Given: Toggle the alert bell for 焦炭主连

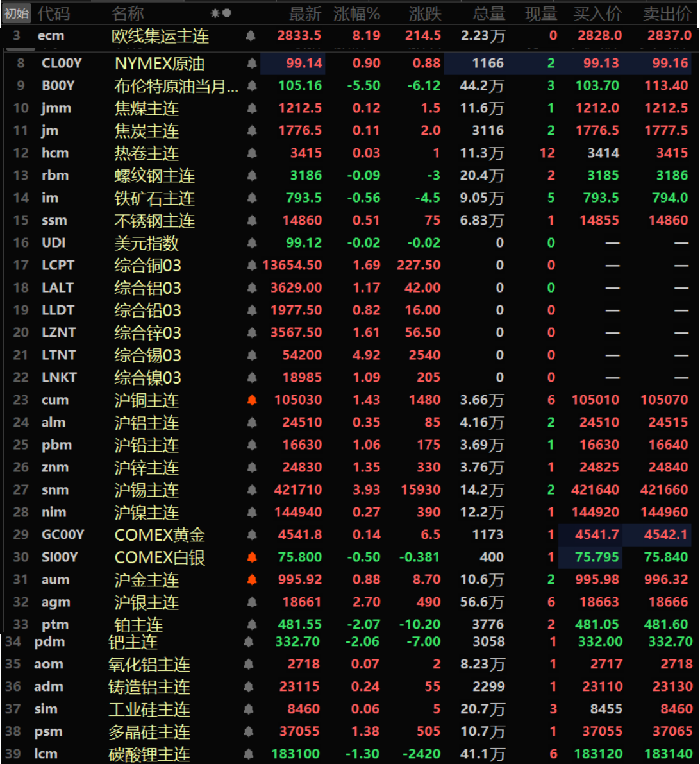Looking at the screenshot, I should 252,131.
